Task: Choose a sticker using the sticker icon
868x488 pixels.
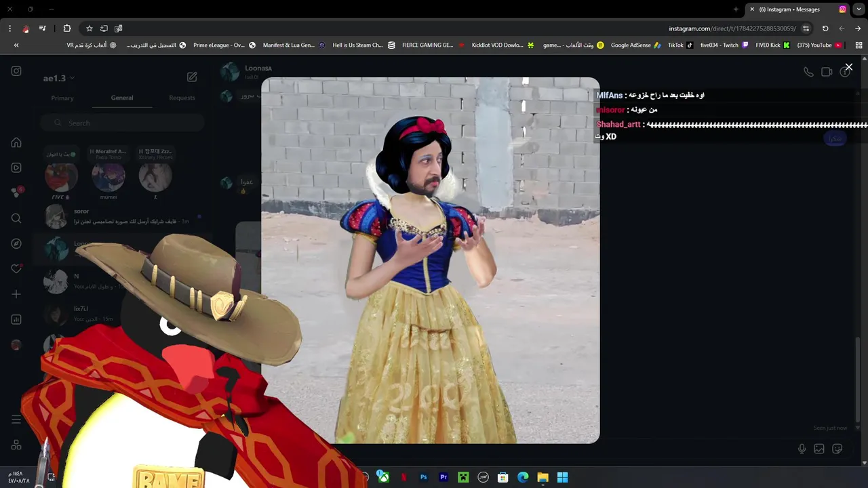Action: pos(837,449)
